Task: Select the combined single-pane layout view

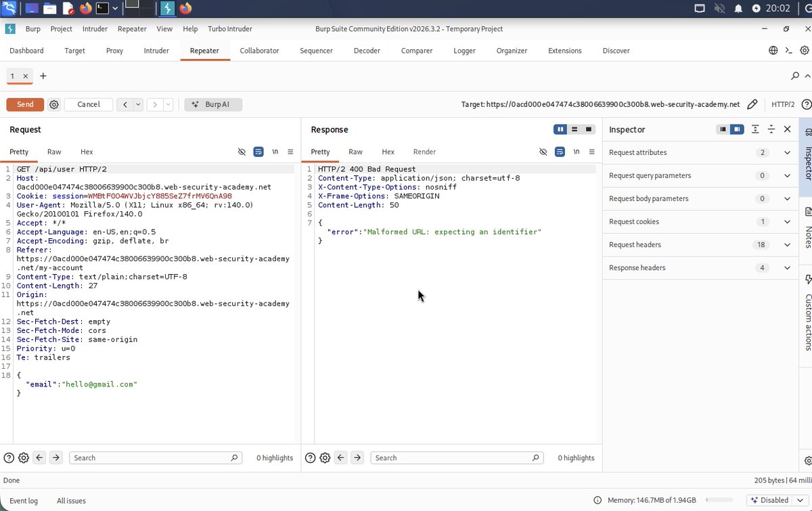Action: [x=589, y=129]
